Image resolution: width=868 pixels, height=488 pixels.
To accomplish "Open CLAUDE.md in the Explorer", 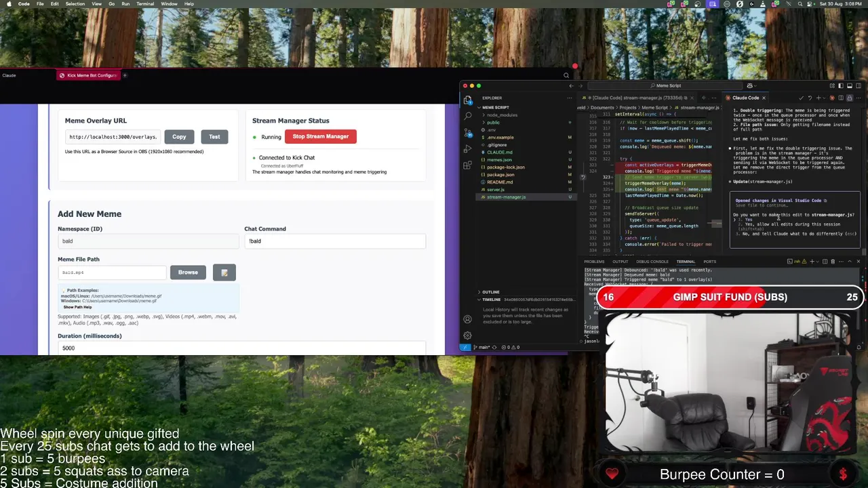I will 500,152.
